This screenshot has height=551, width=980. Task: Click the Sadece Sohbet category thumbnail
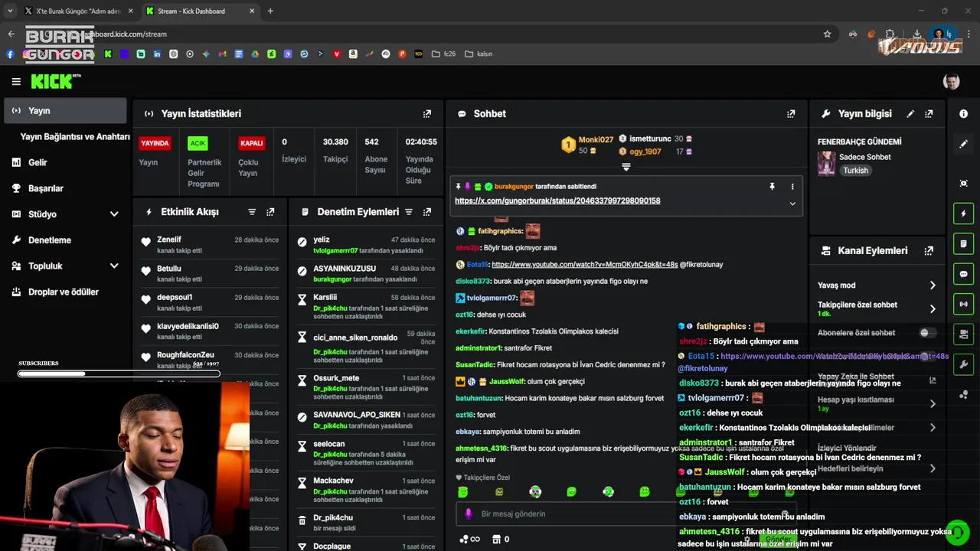pos(826,163)
